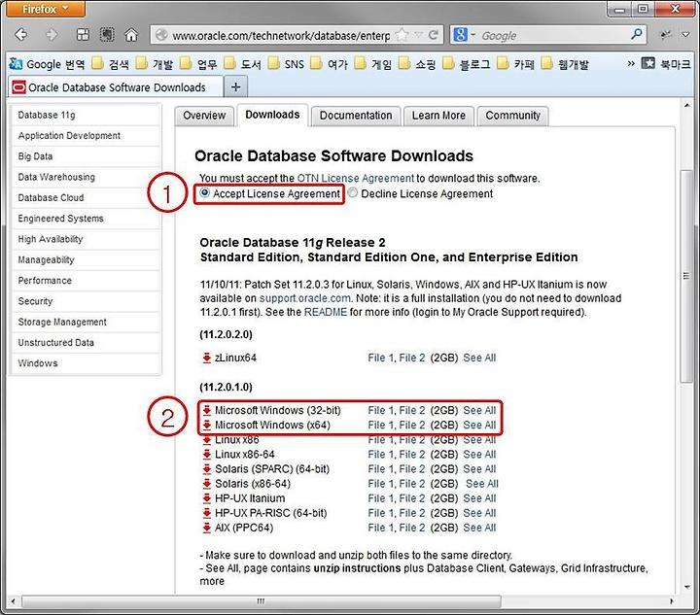Open Application Development sidebar item
The width and height of the screenshot is (700, 615).
tap(86, 136)
